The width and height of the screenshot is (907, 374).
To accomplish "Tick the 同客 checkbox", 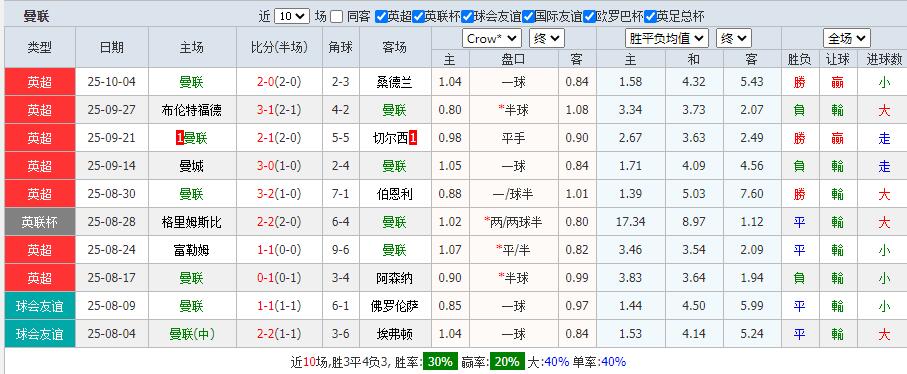I will tap(337, 17).
